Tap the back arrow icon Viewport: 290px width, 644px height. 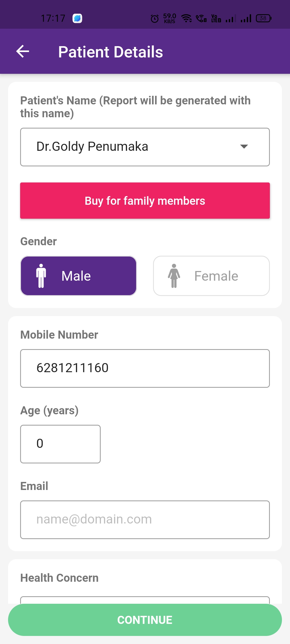click(23, 52)
